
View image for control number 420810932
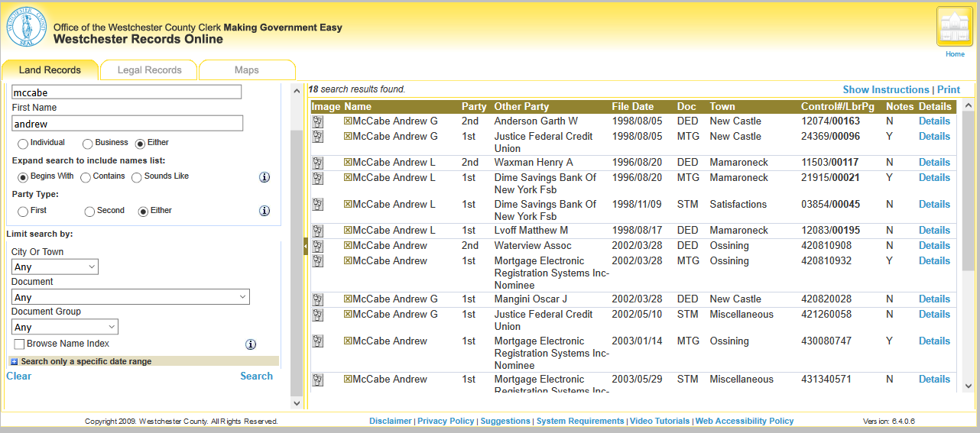pos(318,261)
